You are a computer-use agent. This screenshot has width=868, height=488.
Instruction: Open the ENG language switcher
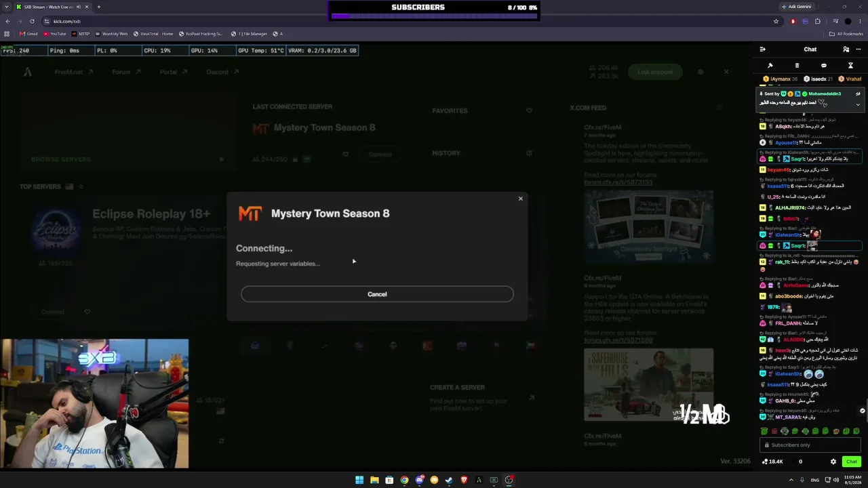(814, 480)
